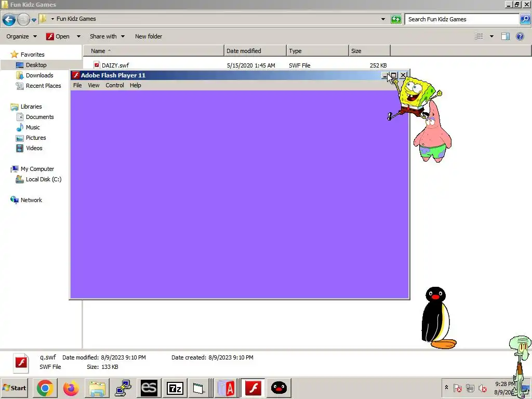This screenshot has height=399, width=532.
Task: Open the Control menu in Flash Player
Action: click(x=115, y=85)
